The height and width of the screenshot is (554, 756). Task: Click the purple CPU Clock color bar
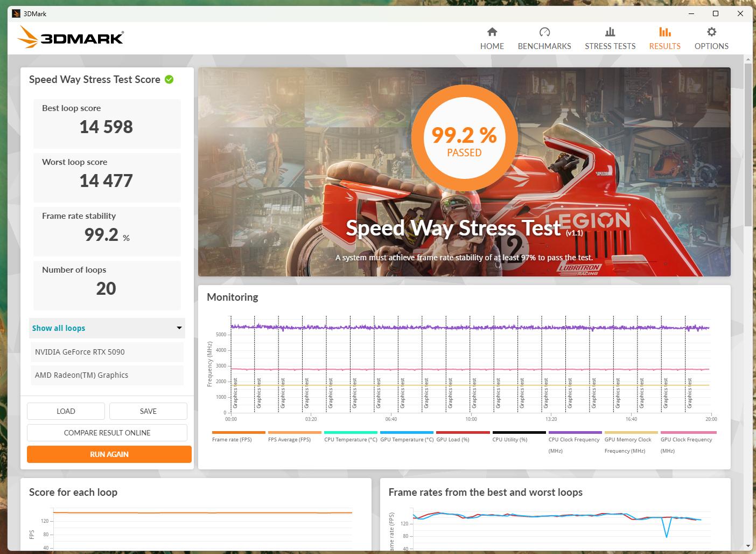click(575, 432)
